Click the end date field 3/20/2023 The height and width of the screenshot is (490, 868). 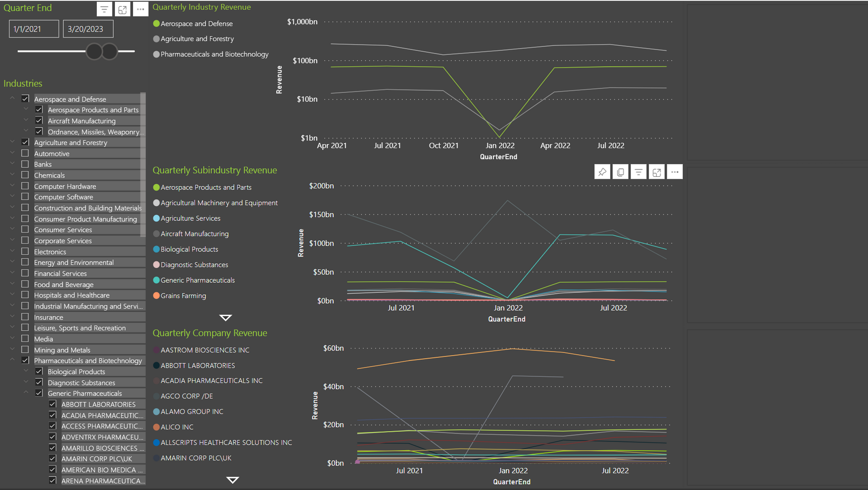click(x=88, y=29)
